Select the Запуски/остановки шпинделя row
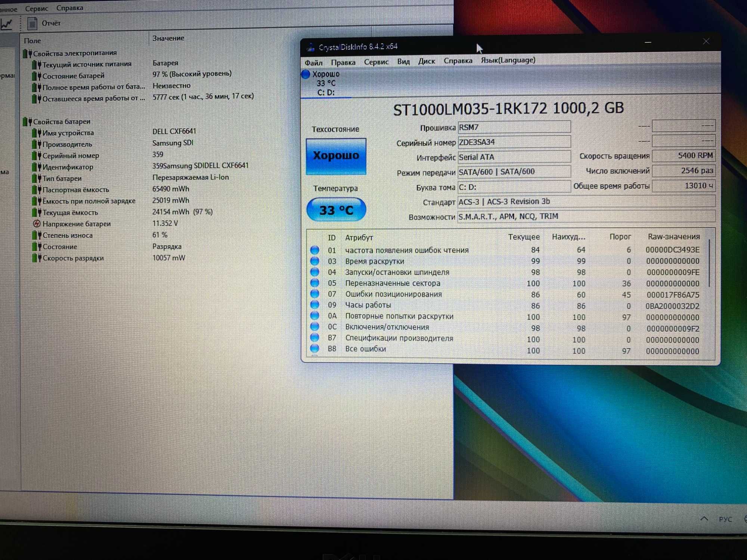This screenshot has width=747, height=560. (x=506, y=272)
